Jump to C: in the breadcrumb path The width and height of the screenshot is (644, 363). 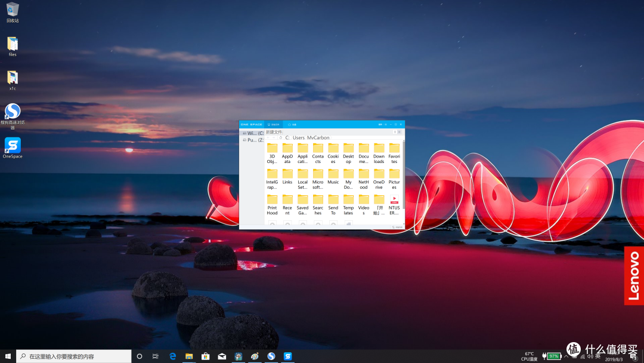tap(287, 138)
